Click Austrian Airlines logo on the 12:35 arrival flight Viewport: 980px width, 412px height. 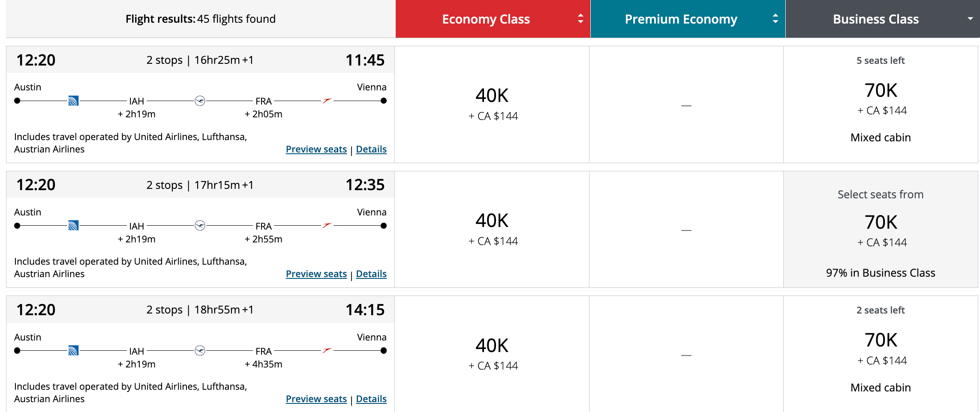click(327, 225)
